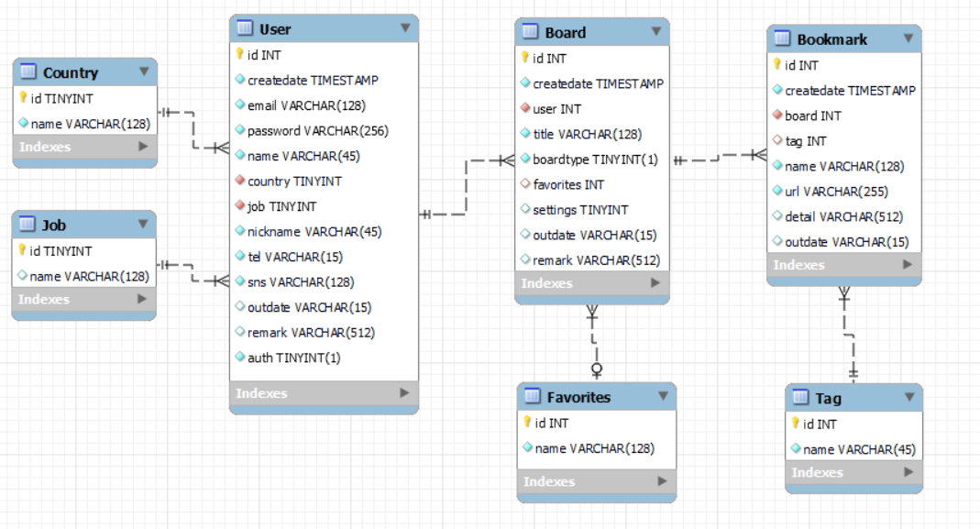Click the Tag table icon
Image resolution: width=980 pixels, height=529 pixels.
coord(800,397)
